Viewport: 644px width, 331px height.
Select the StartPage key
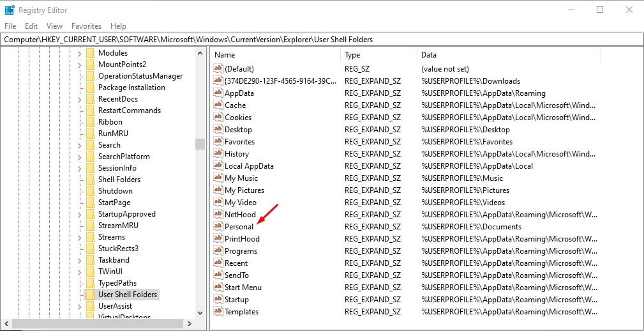(114, 203)
